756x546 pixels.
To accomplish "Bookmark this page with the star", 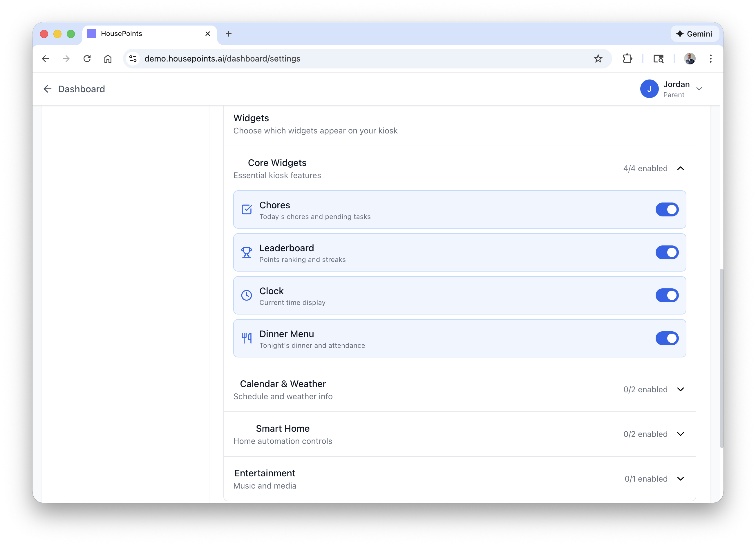I will [x=598, y=59].
